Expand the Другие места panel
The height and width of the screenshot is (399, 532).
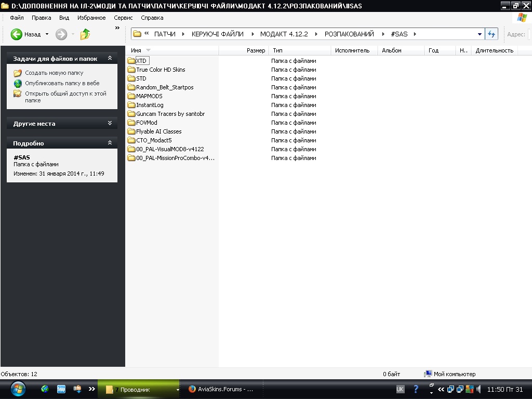[x=110, y=123]
